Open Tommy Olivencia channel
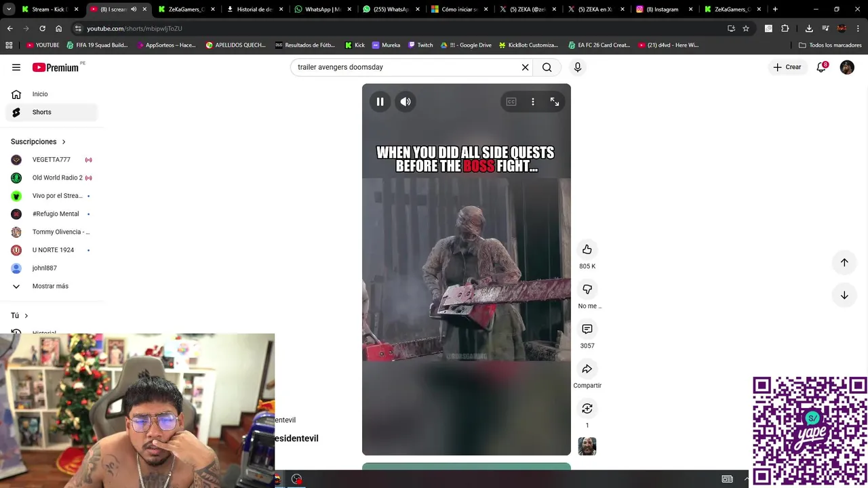868x488 pixels. [52, 232]
